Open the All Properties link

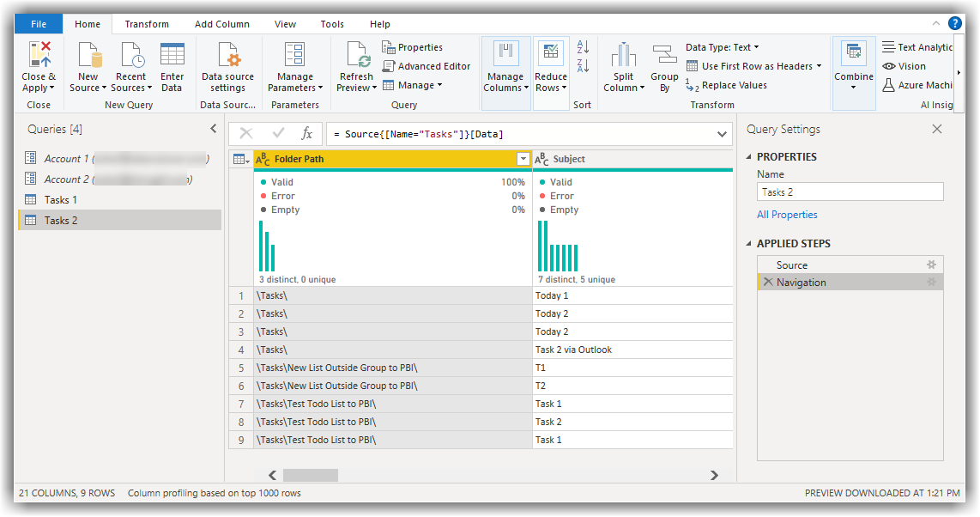(x=787, y=215)
